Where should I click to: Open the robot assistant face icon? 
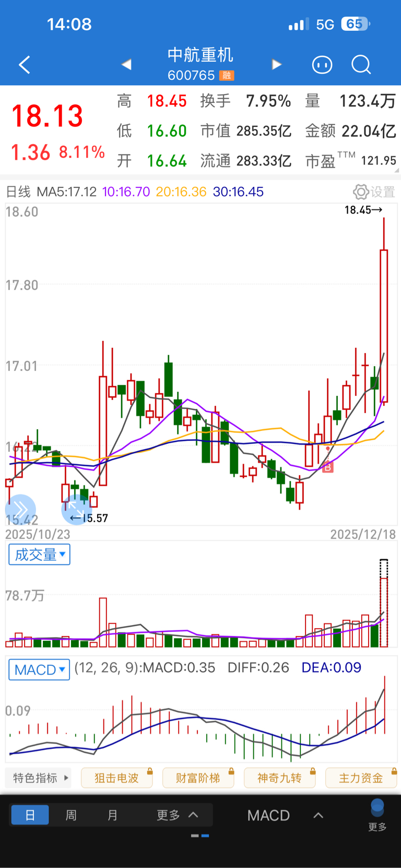(322, 65)
